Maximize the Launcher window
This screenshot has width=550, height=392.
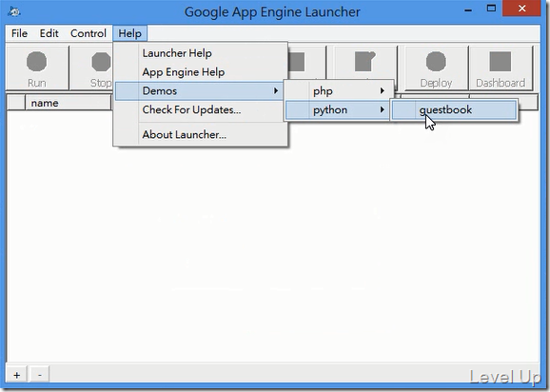(x=491, y=9)
